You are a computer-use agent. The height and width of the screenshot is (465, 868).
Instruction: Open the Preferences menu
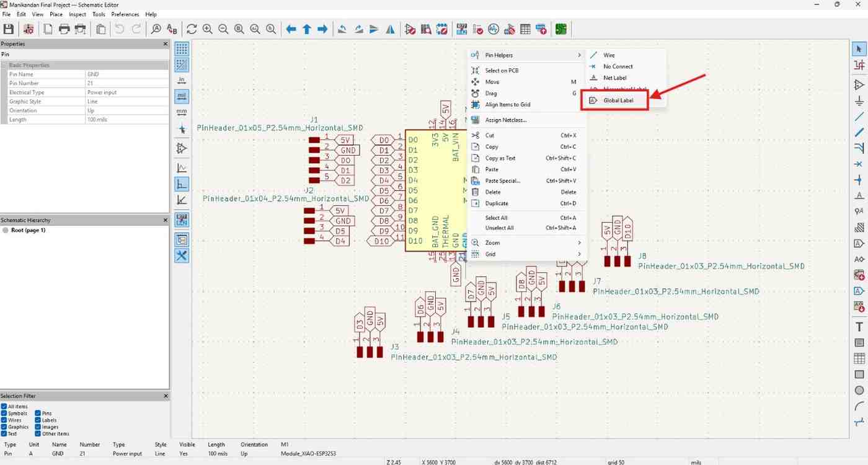click(125, 14)
